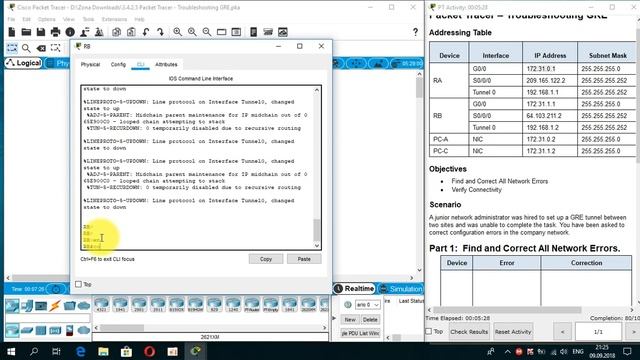
Task: Pick the 829 router device
Action: pyautogui.click(x=214, y=304)
